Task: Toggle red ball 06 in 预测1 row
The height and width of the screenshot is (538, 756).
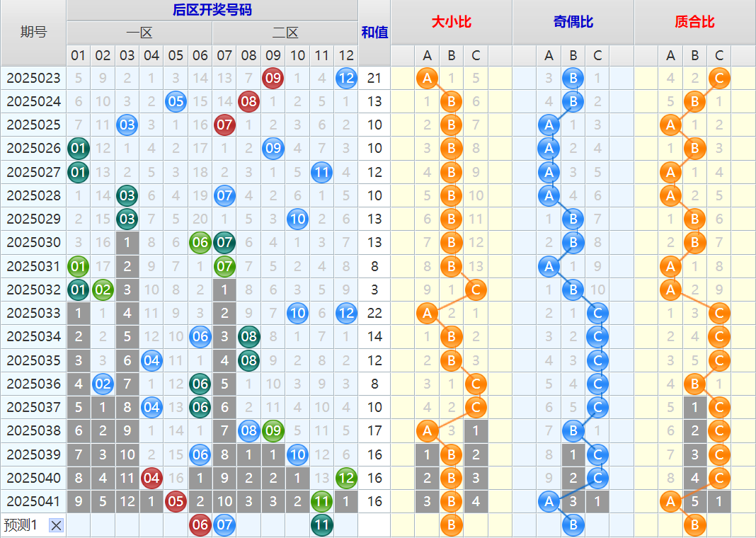Action: tap(200, 525)
